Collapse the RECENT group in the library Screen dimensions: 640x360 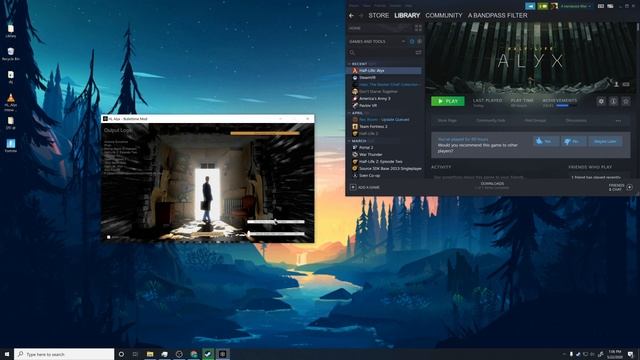click(349, 64)
